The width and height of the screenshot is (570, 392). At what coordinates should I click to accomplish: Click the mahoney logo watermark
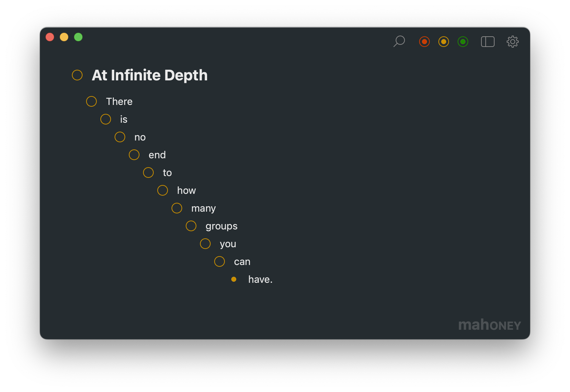point(490,325)
